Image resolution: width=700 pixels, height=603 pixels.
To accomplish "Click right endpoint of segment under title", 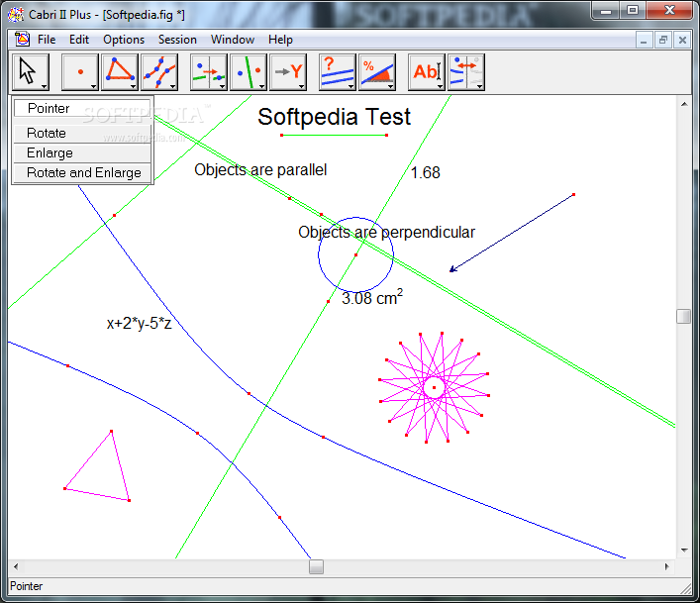I will click(x=386, y=135).
